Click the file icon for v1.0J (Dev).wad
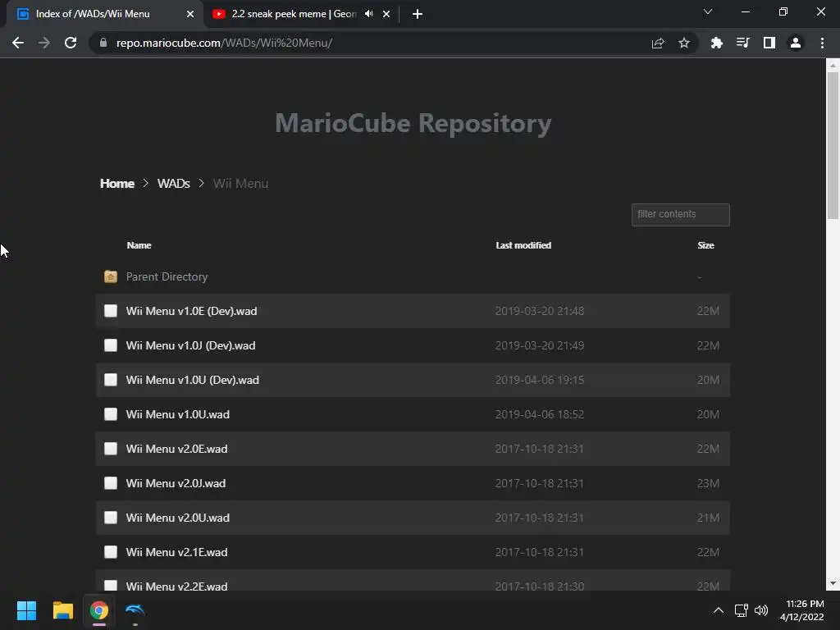This screenshot has width=840, height=630. coord(111,345)
